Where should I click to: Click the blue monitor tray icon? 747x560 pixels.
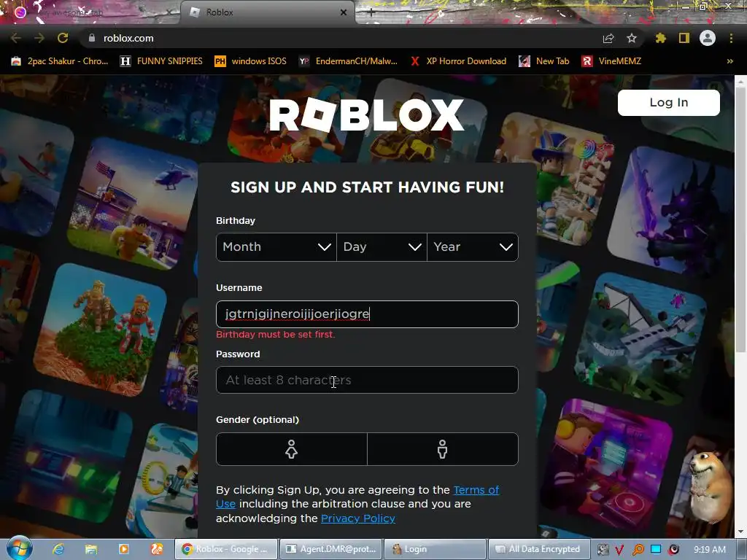(x=656, y=550)
